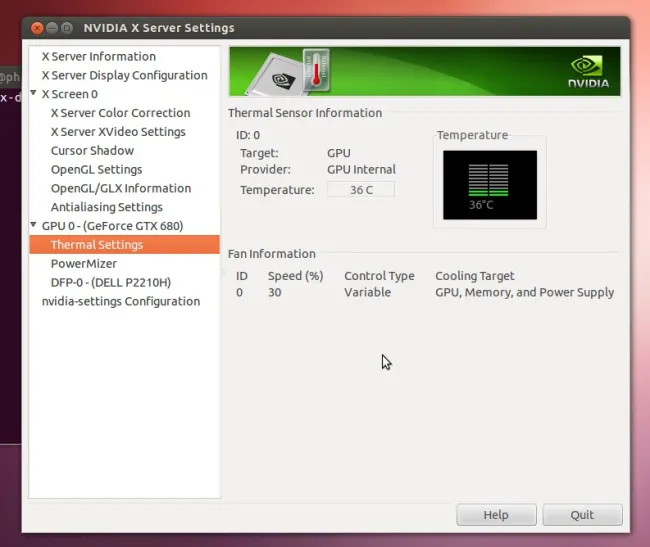
Task: Open nvidia-settings Configuration page
Action: (121, 301)
